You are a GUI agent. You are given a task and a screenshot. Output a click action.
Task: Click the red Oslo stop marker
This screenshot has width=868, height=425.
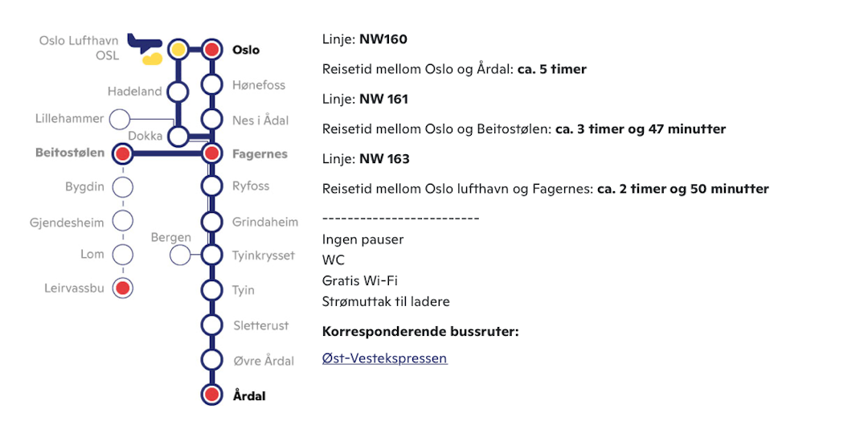pos(211,50)
